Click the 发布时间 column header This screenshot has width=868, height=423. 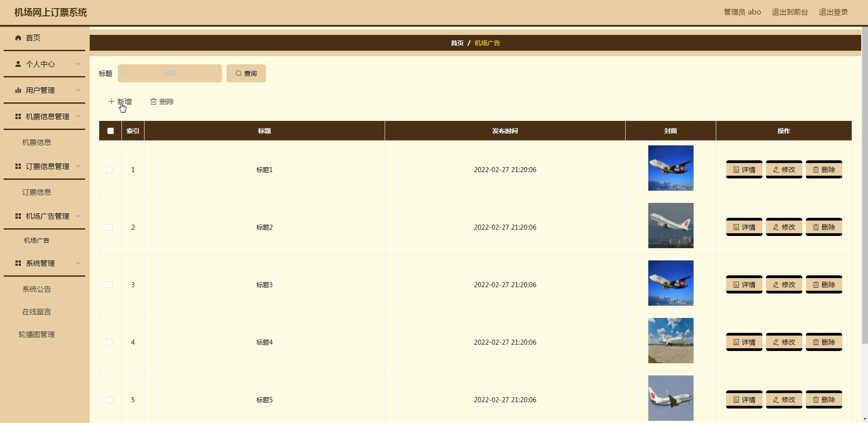point(505,131)
